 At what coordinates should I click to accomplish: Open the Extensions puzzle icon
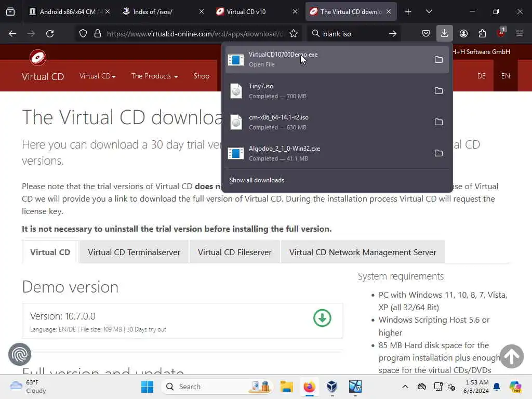click(x=482, y=34)
